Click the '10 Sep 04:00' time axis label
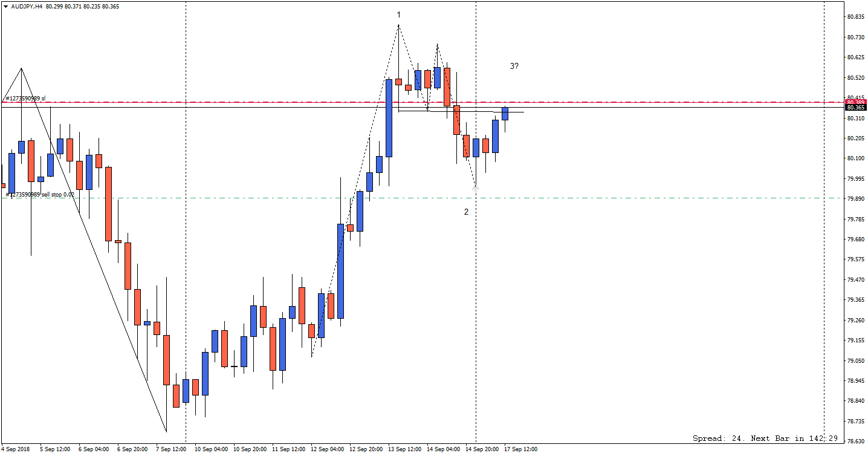This screenshot has height=456, width=868. point(212,449)
